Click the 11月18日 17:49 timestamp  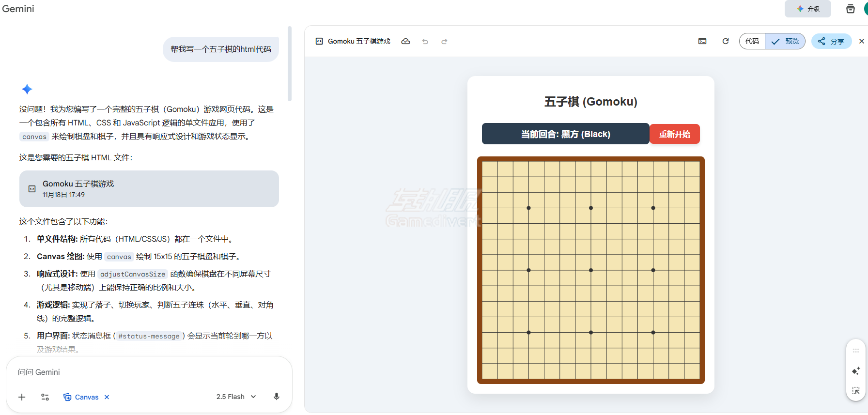(x=63, y=195)
